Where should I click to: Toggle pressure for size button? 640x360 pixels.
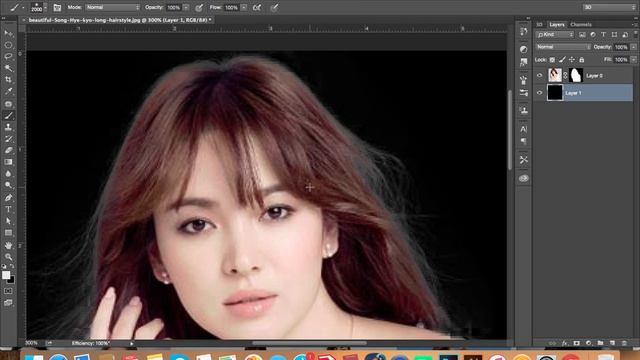[274, 7]
